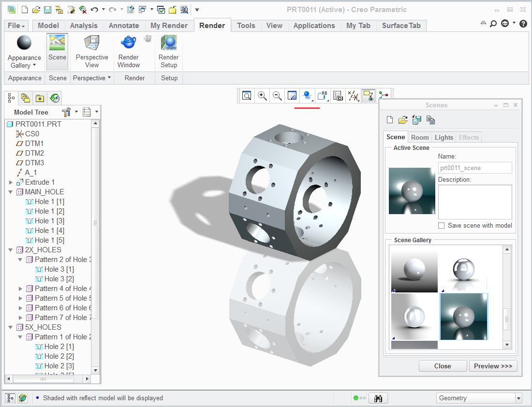Save the scene using the disk icon
The height and width of the screenshot is (407, 532).
tap(416, 120)
